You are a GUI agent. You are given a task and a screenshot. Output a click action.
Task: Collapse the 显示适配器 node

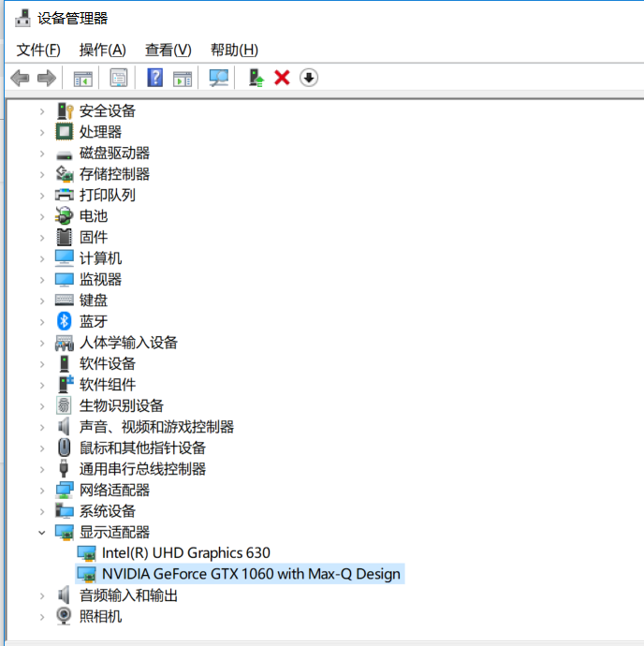tap(41, 533)
